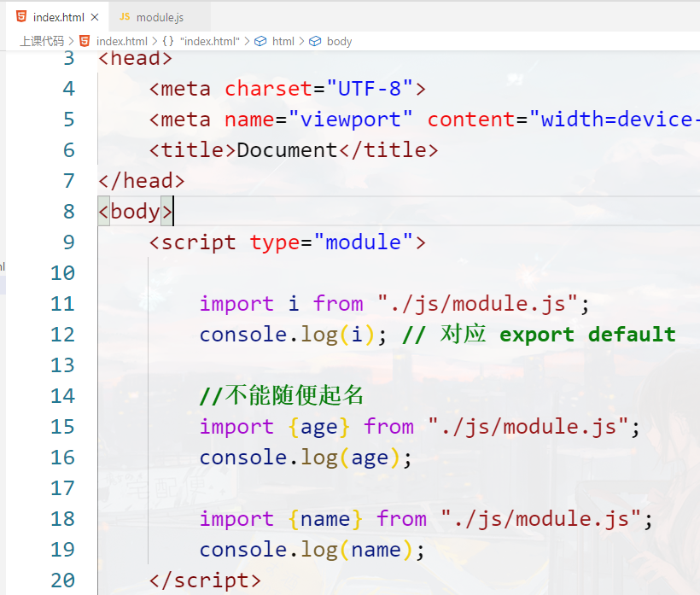Expand the chevron after "index.html" symbol breadcrumb
Screen dimensions: 700x595
[x=247, y=42]
